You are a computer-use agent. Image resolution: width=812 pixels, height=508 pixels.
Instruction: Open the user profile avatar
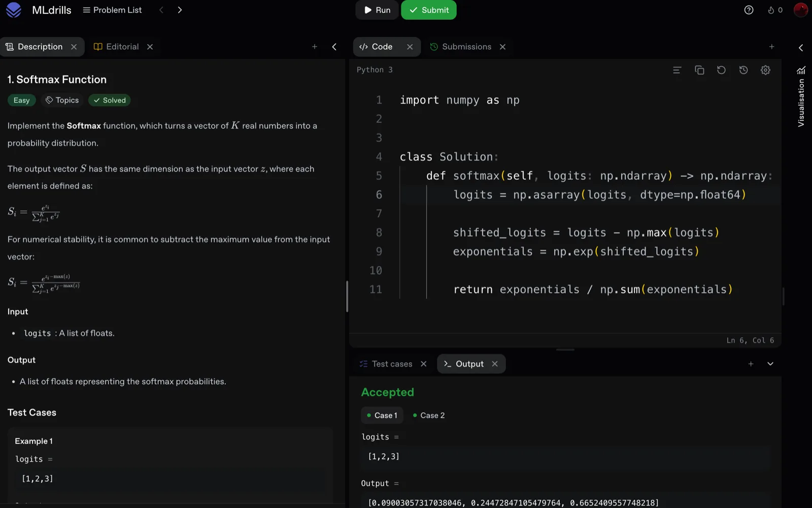(801, 10)
